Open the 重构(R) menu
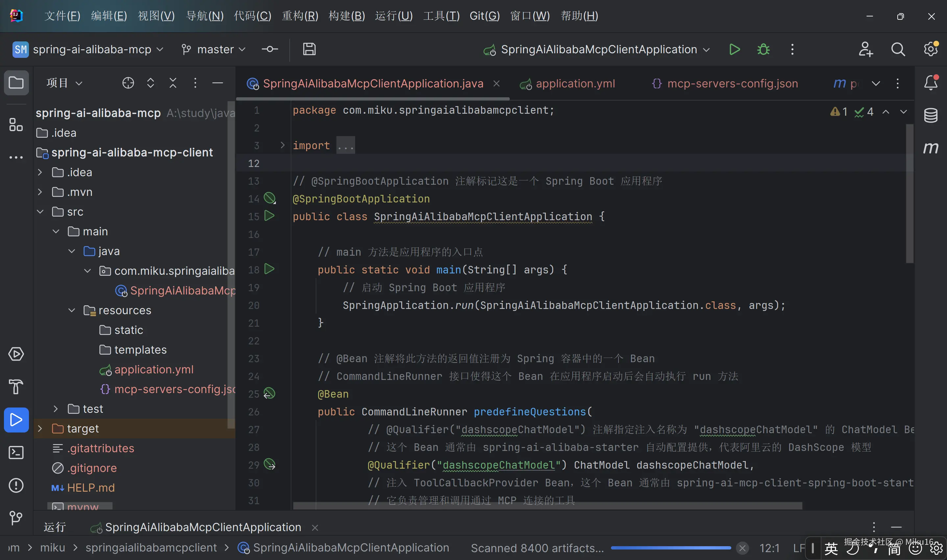The width and height of the screenshot is (947, 560). (x=300, y=16)
